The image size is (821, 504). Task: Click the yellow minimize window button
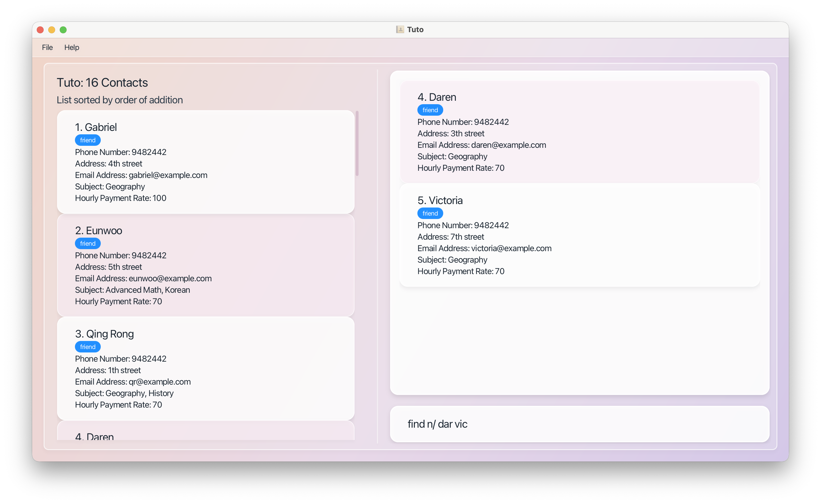point(52,30)
